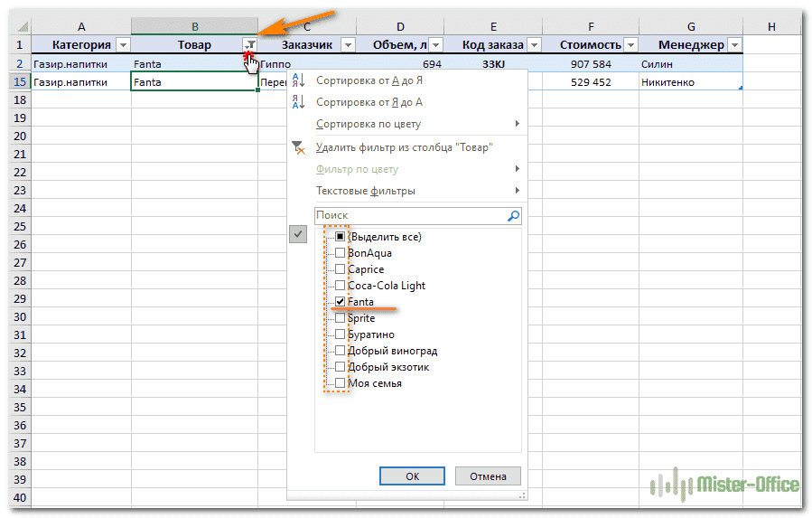The image size is (812, 518).
Task: Select Удалить фильтр из столбца "Товар"
Action: tap(404, 147)
